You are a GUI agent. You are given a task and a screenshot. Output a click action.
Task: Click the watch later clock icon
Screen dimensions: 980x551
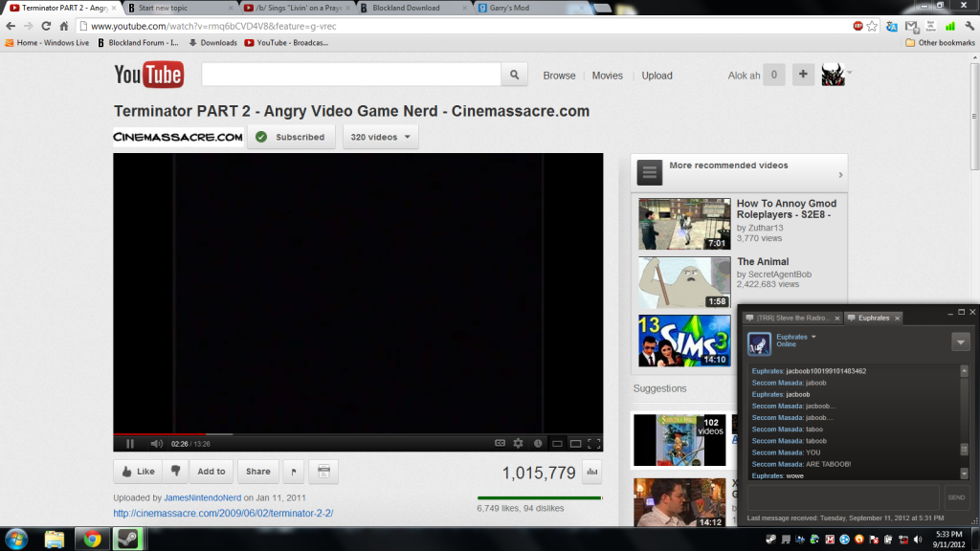pyautogui.click(x=538, y=444)
